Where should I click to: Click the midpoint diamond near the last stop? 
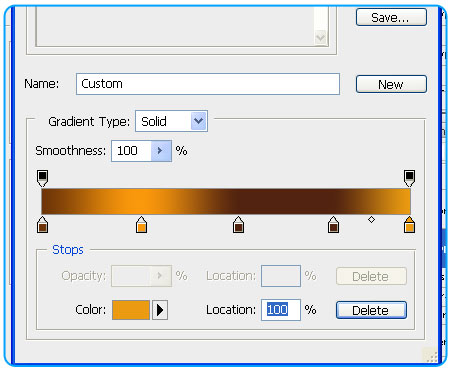[371, 219]
